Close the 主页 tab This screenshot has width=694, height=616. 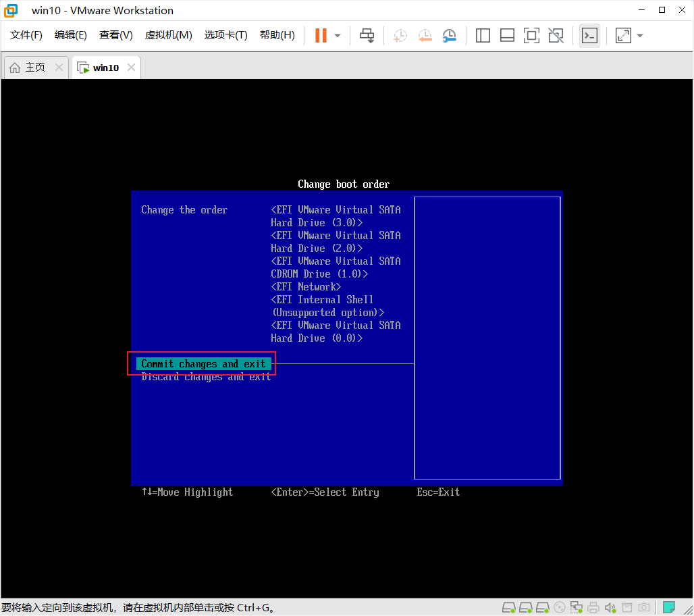tap(59, 67)
